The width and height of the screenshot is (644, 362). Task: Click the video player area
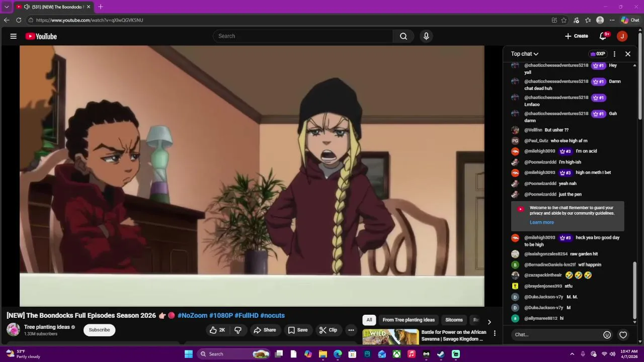[x=252, y=176]
